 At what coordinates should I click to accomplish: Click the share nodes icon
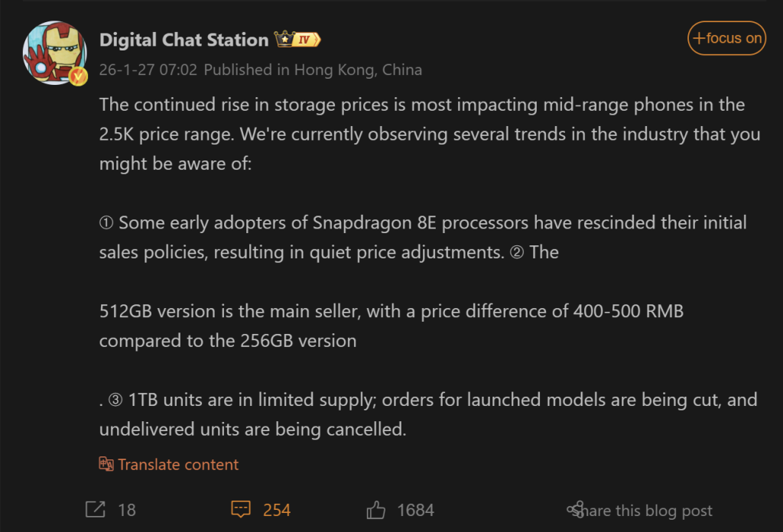tap(575, 510)
